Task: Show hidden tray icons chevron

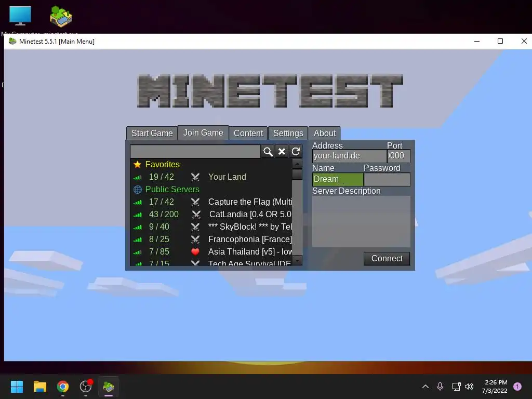Action: coord(425,387)
